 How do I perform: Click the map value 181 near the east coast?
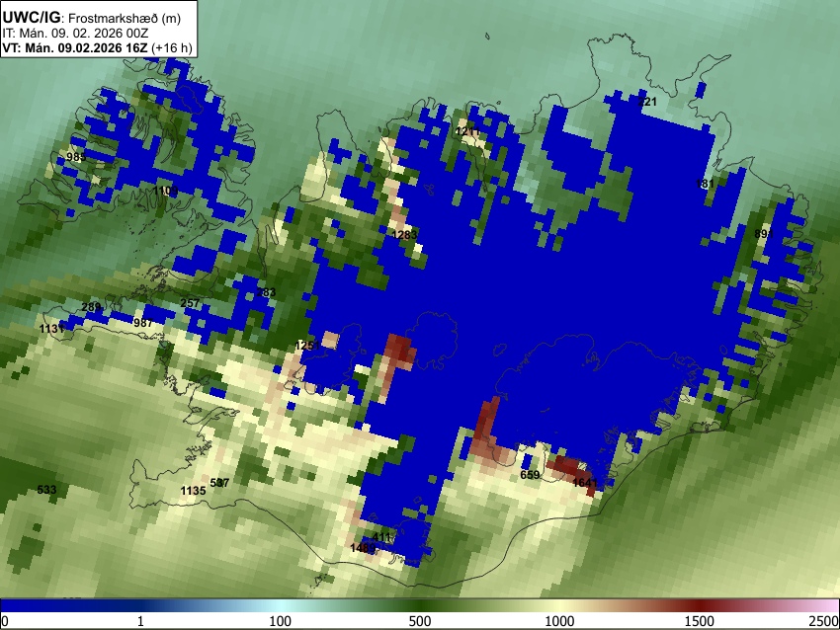(705, 184)
